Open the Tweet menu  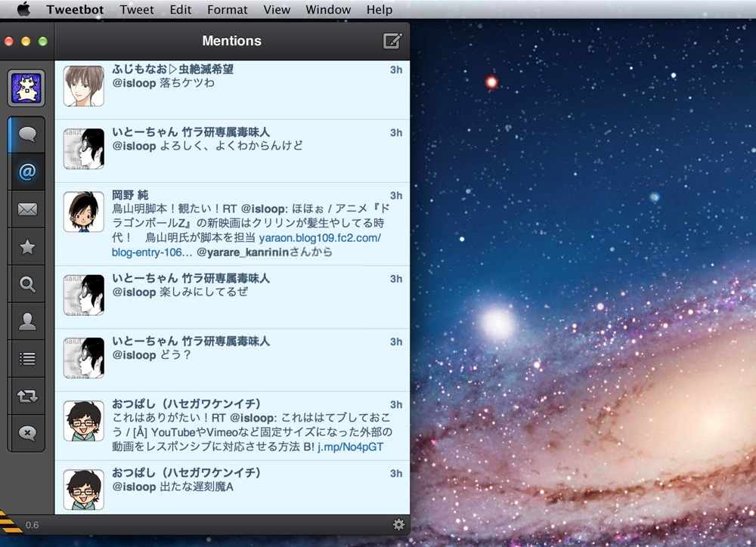[x=136, y=10]
